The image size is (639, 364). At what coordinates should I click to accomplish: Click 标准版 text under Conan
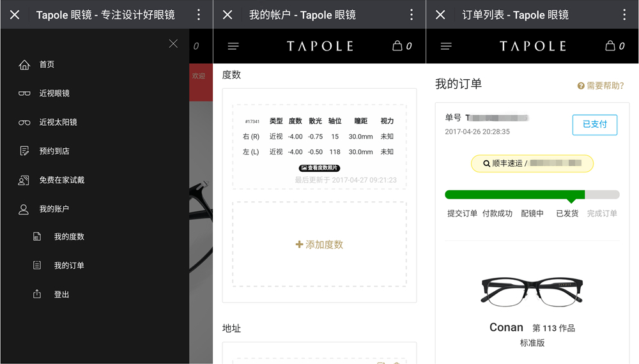(532, 343)
